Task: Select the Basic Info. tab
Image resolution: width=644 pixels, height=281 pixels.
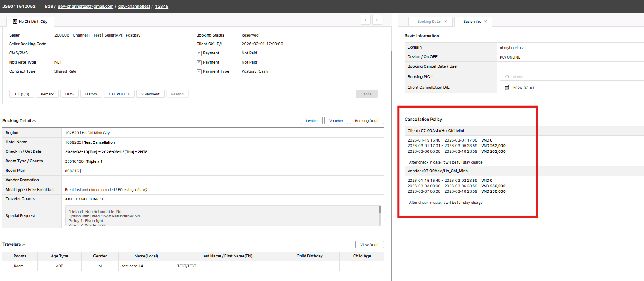Action: pyautogui.click(x=472, y=22)
